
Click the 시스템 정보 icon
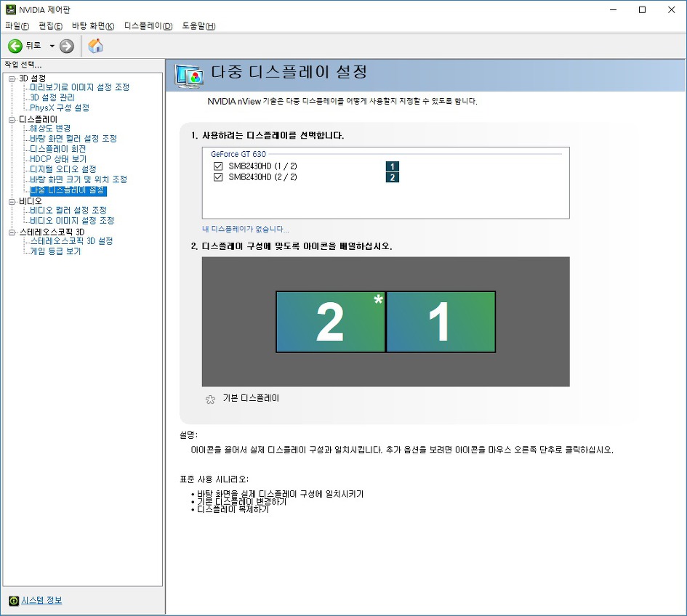[x=14, y=600]
